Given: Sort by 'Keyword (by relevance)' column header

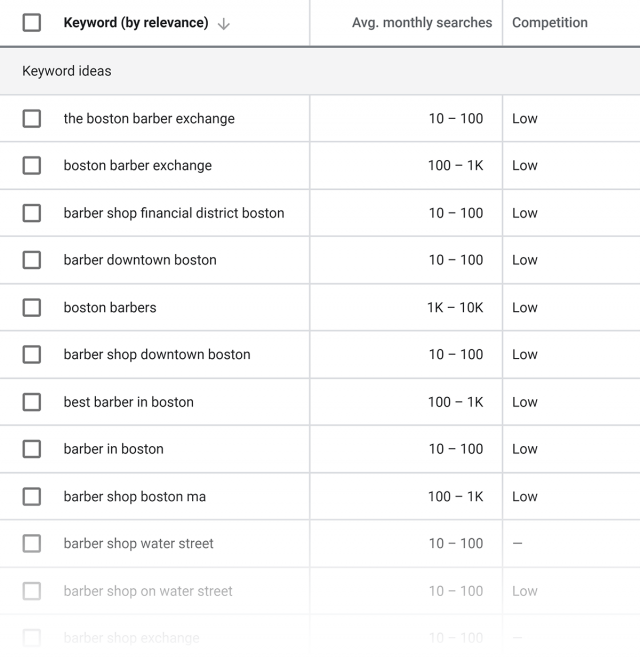Looking at the screenshot, I should pyautogui.click(x=135, y=23).
